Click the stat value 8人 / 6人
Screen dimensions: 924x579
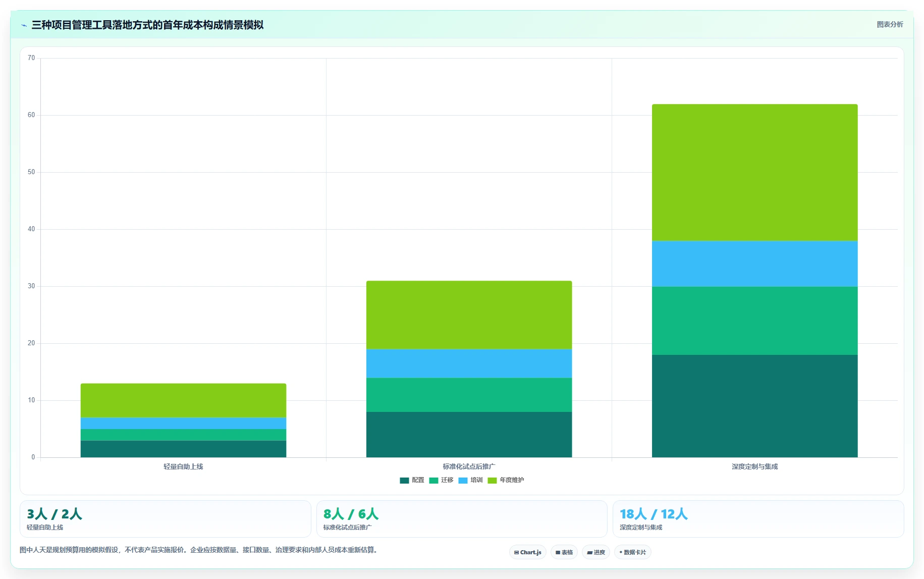[351, 514]
